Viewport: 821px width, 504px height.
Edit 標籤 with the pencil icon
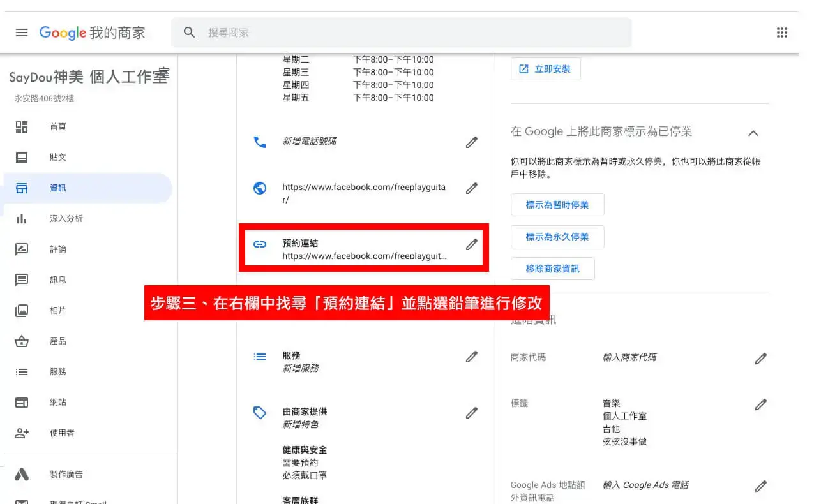(760, 404)
